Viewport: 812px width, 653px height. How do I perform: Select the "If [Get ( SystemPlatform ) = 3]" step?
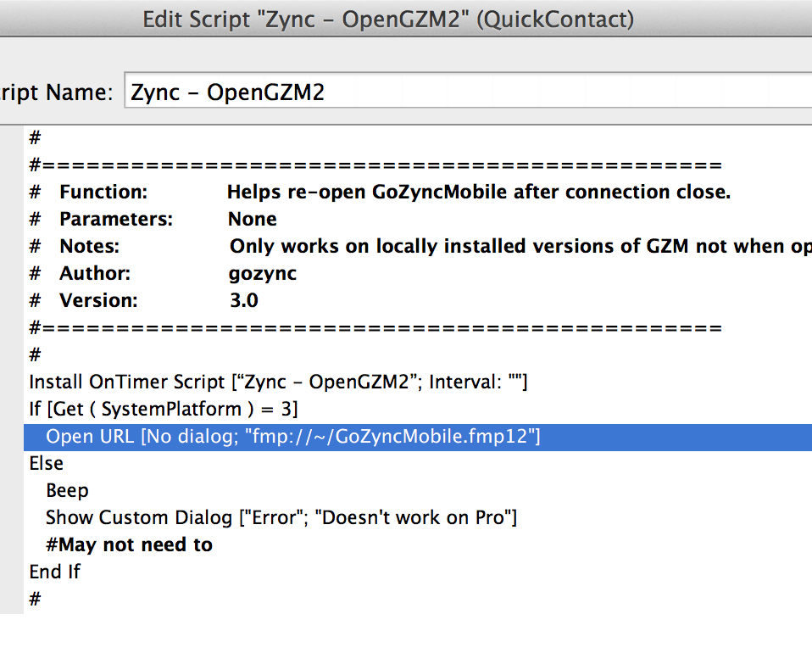point(418,409)
